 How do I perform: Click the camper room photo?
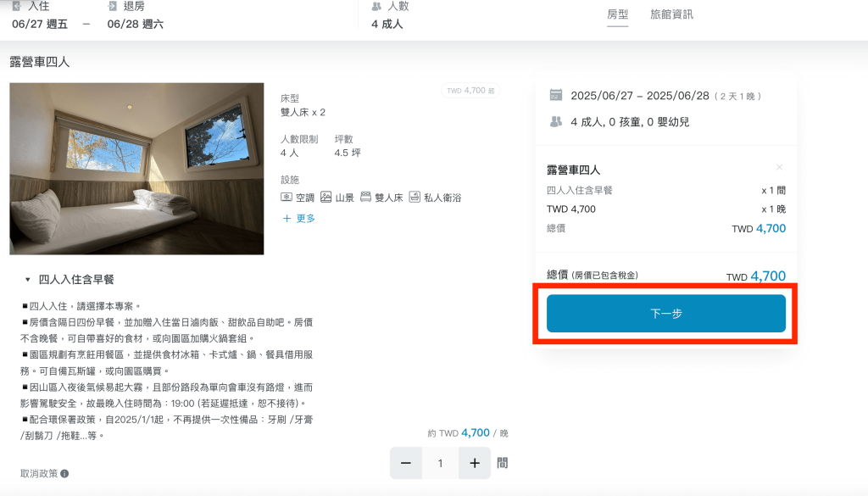tap(136, 169)
